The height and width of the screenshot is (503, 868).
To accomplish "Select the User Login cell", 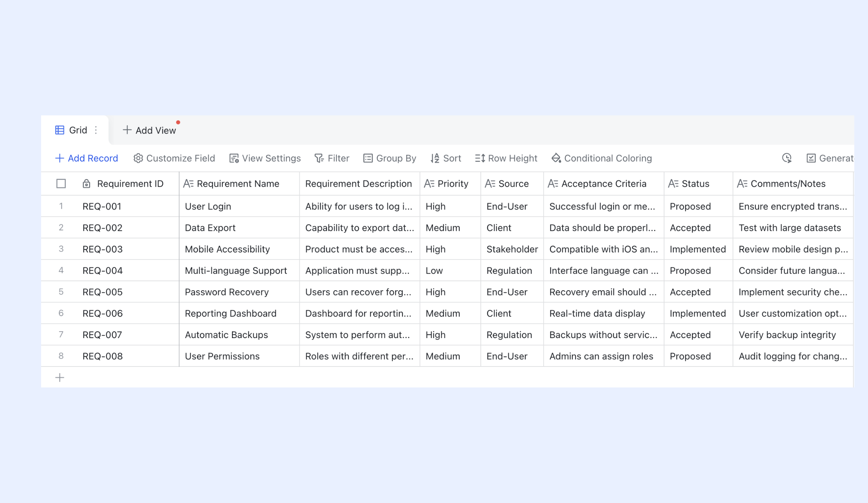I will [x=239, y=206].
